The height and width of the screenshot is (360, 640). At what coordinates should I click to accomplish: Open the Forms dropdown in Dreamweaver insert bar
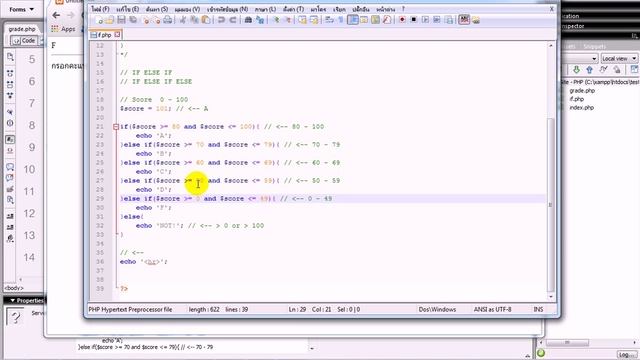tap(21, 9)
